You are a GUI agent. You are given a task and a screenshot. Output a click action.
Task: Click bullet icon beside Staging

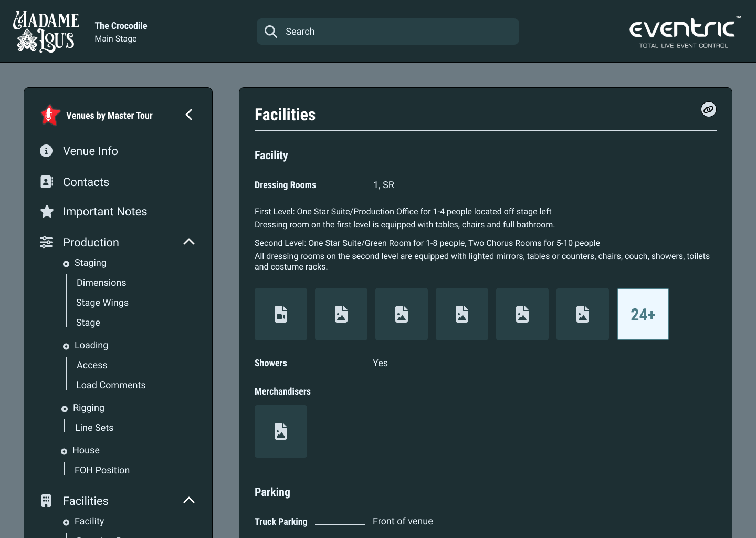[66, 264]
